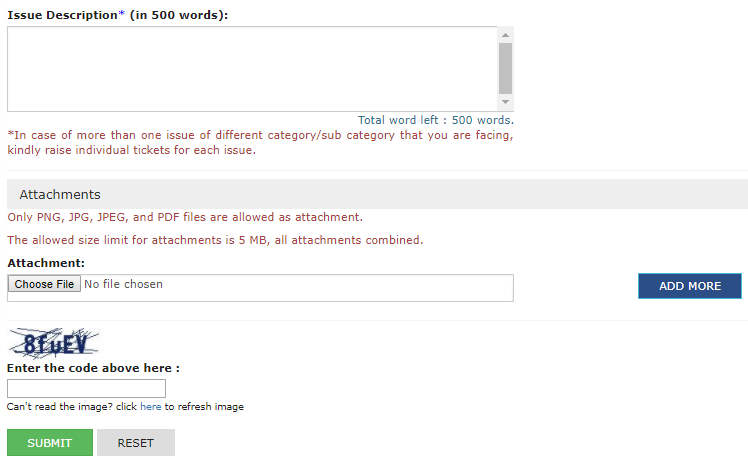Click ADD MORE to add another attachment
Image resolution: width=748 pixels, height=462 pixels.
[690, 286]
